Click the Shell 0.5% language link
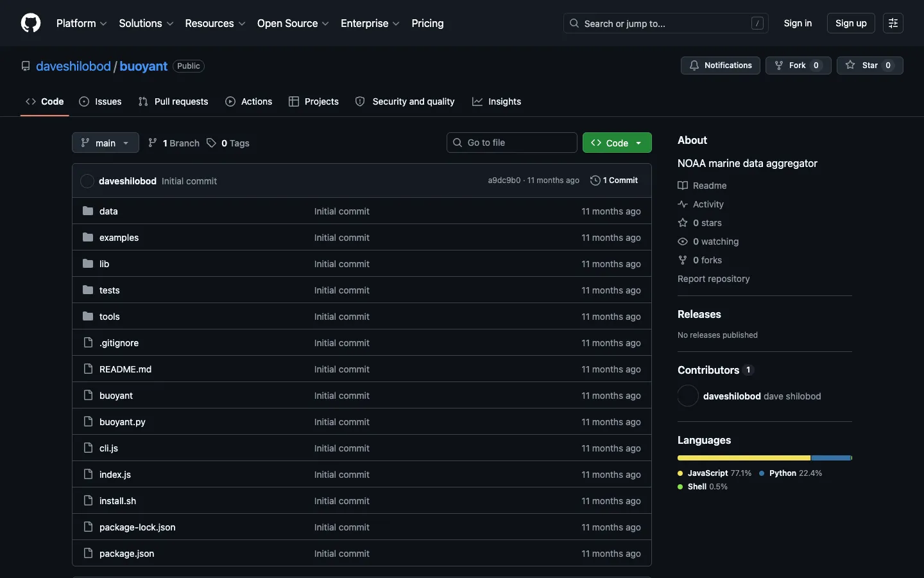This screenshot has height=578, width=924. coord(703,487)
